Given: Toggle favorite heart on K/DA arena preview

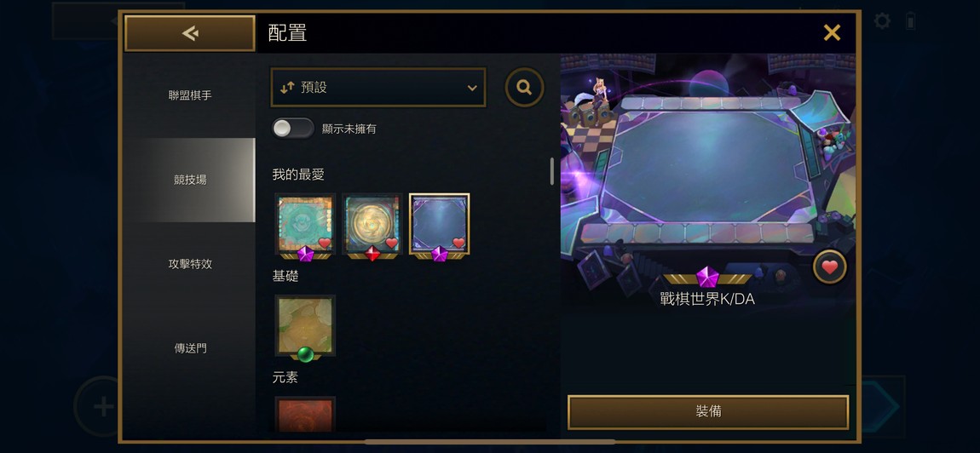Looking at the screenshot, I should (x=829, y=267).
